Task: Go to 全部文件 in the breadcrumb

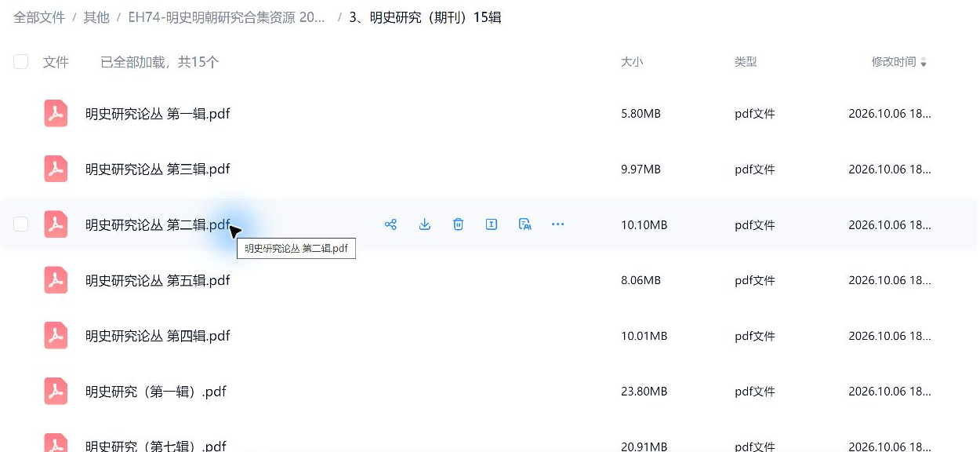Action: pos(39,17)
